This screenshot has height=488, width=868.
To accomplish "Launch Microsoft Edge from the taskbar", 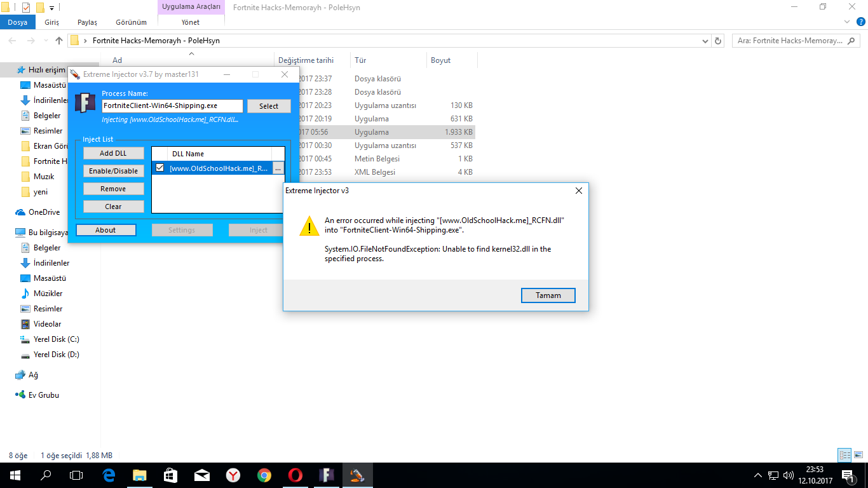I will pos(109,475).
